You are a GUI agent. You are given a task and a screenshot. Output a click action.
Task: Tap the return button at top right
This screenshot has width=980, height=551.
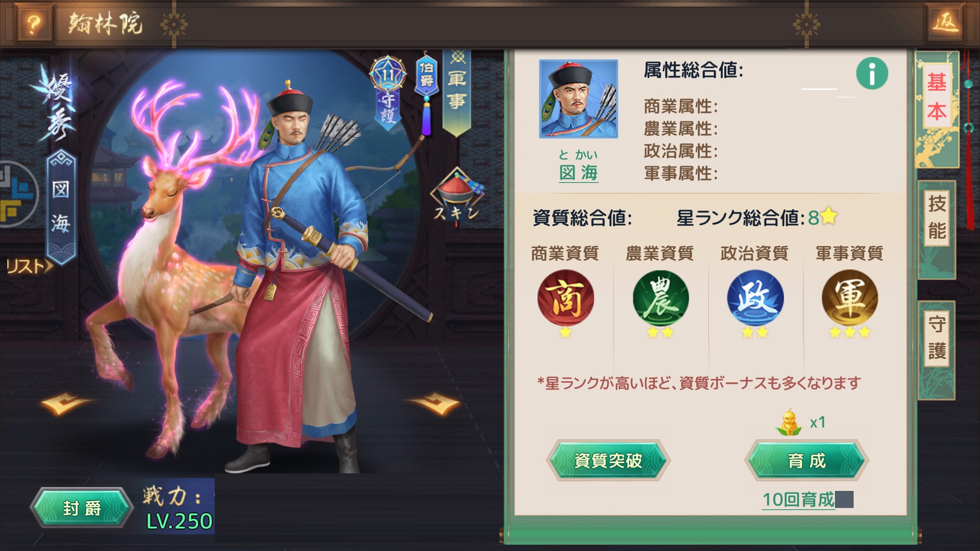(946, 22)
